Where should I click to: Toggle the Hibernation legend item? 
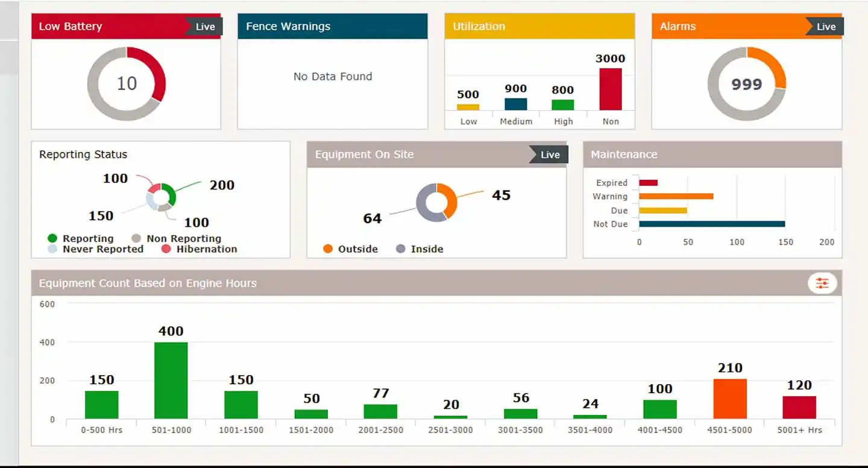pos(200,249)
